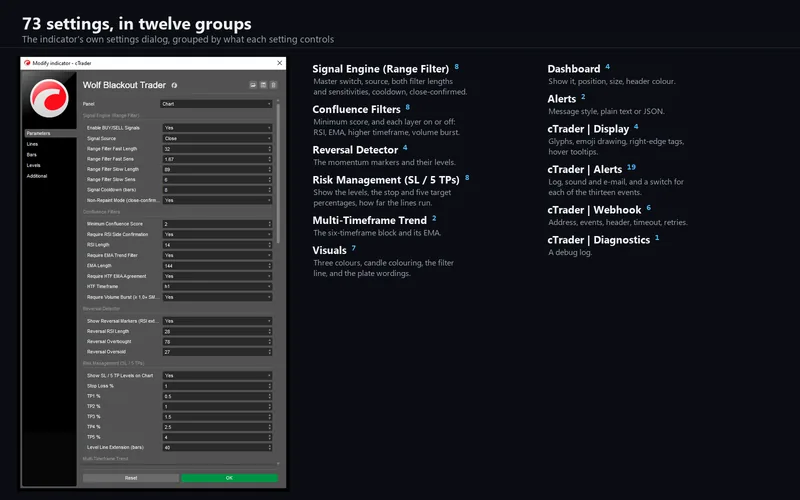Open the Panel dropdown set to Chart
800x500 pixels.
[x=216, y=104]
